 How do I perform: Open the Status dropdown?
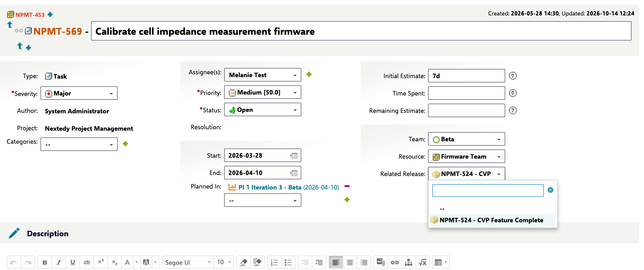[262, 109]
